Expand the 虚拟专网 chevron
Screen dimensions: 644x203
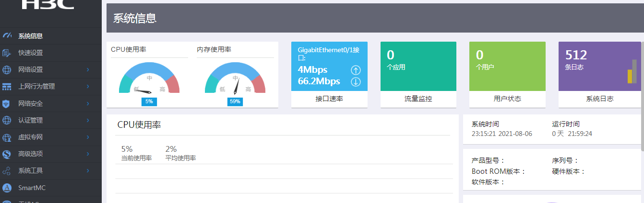pos(88,137)
